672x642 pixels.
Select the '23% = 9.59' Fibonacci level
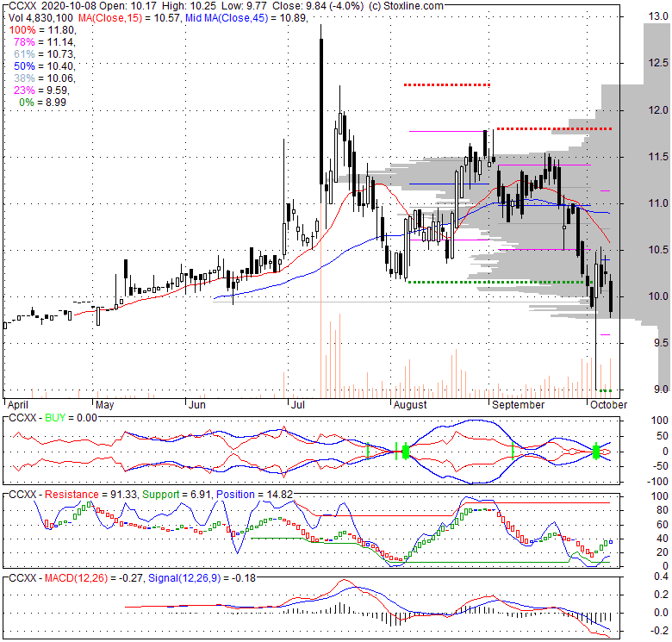[41, 90]
